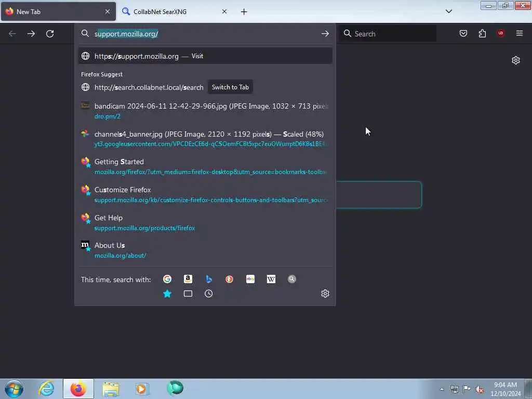Open the Action Center flag icon

[467, 389]
